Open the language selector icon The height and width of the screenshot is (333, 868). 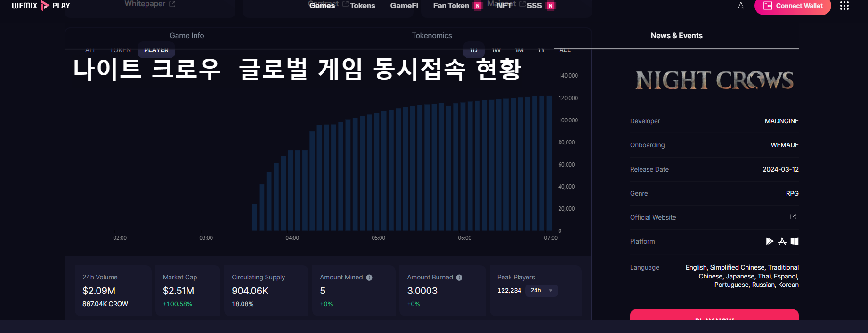coord(741,6)
